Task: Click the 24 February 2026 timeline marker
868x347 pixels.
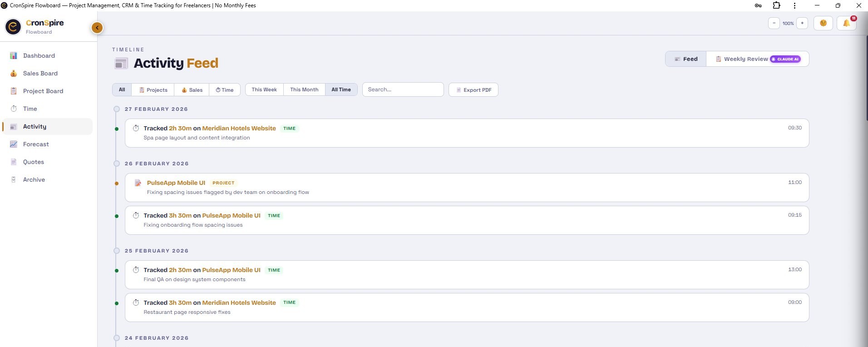Action: click(x=117, y=338)
